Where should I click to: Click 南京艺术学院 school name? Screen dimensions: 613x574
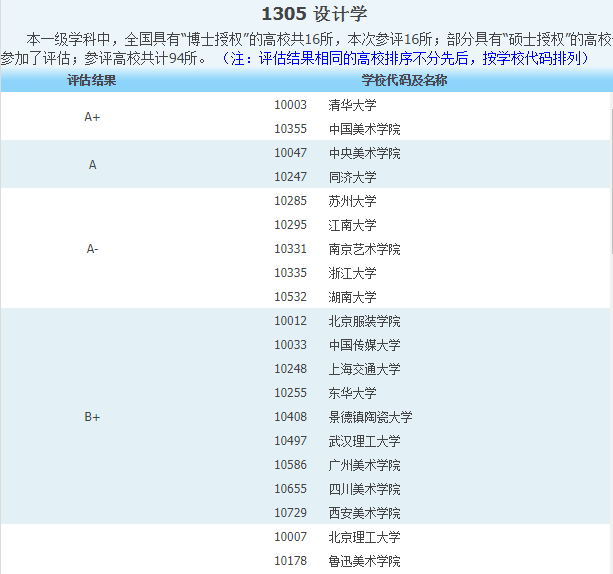(x=364, y=249)
